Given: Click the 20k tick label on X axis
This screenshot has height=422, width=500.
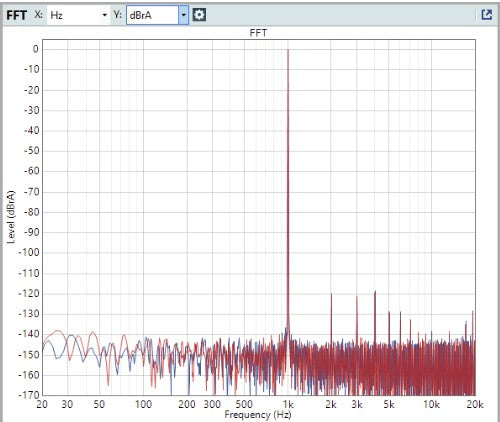Looking at the screenshot, I should coord(475,404).
